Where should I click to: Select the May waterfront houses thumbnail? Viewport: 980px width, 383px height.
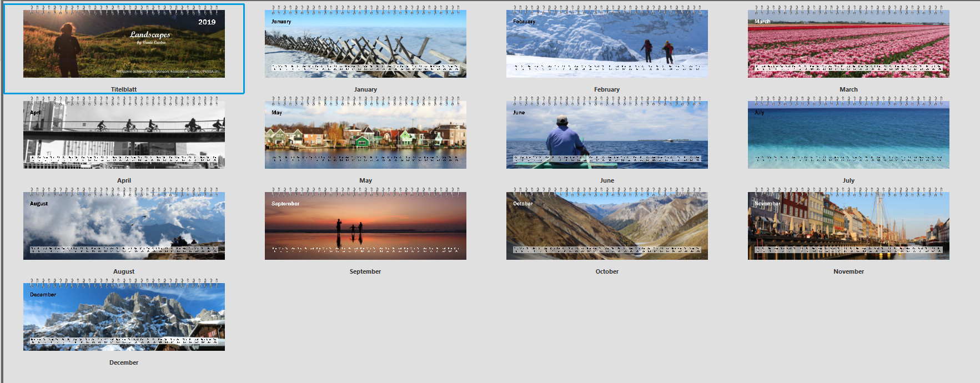click(365, 135)
